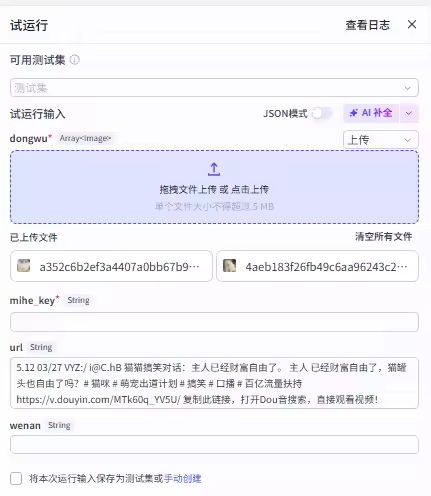The image size is (431, 496).
Task: Click the upload arrow icon
Action: 214,169
